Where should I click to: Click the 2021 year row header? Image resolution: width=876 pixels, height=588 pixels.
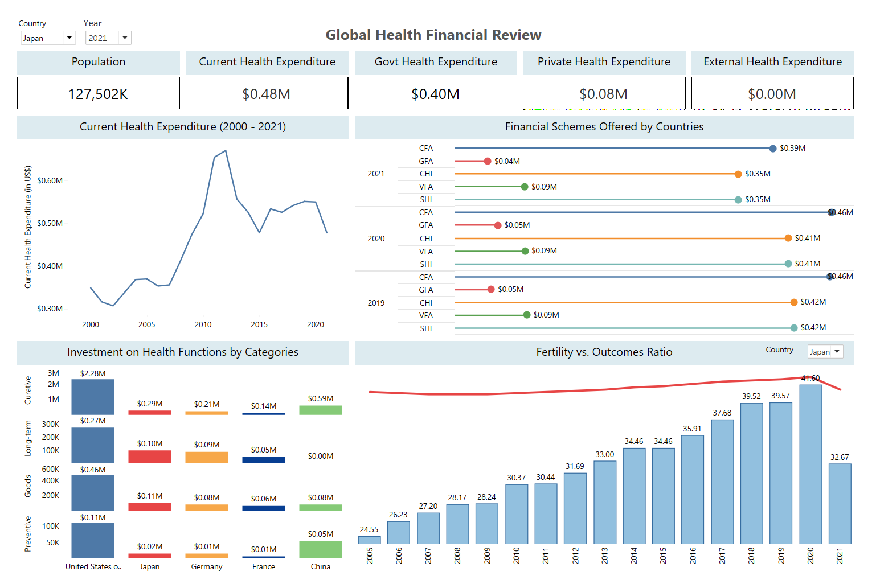[376, 174]
